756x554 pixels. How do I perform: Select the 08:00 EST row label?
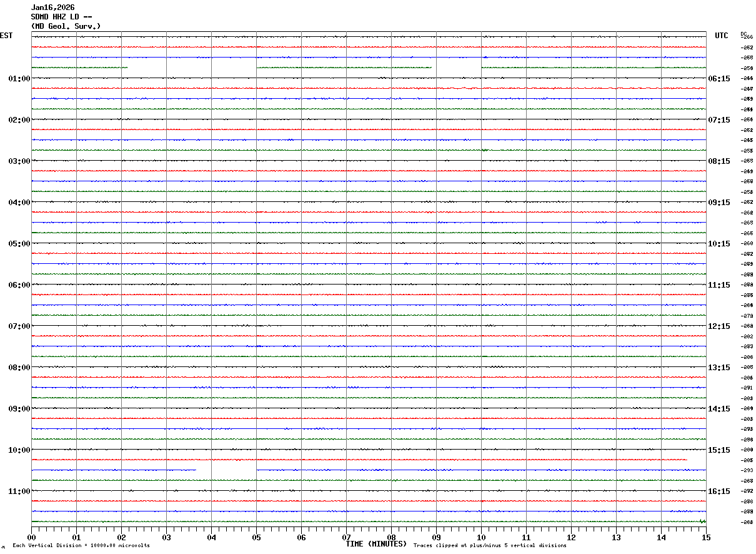click(19, 368)
